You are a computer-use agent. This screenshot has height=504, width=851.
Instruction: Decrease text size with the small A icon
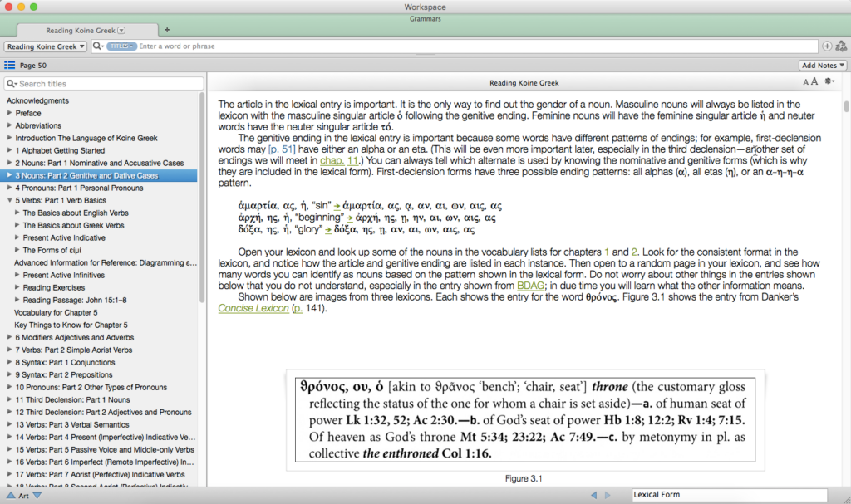(806, 81)
